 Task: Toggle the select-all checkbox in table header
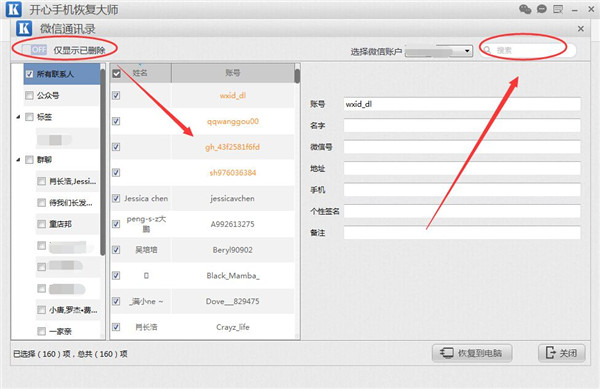coord(116,73)
